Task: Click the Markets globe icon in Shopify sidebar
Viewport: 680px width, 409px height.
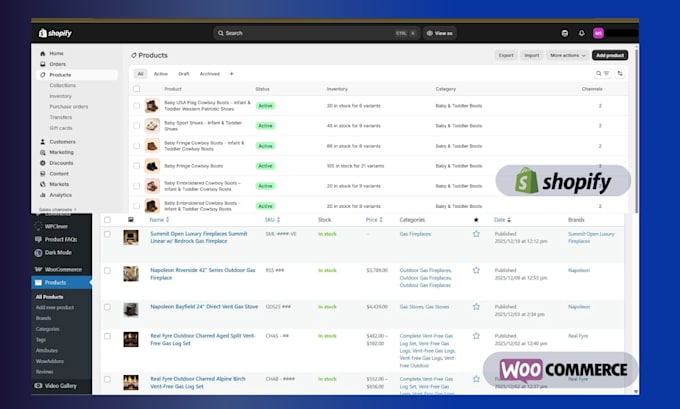Action: [42, 184]
